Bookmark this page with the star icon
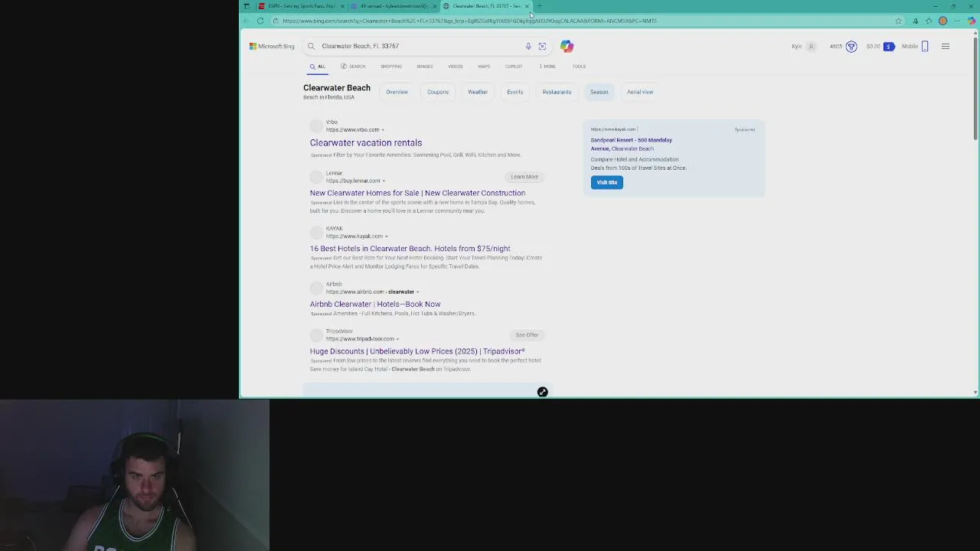The width and height of the screenshot is (980, 551). [898, 21]
